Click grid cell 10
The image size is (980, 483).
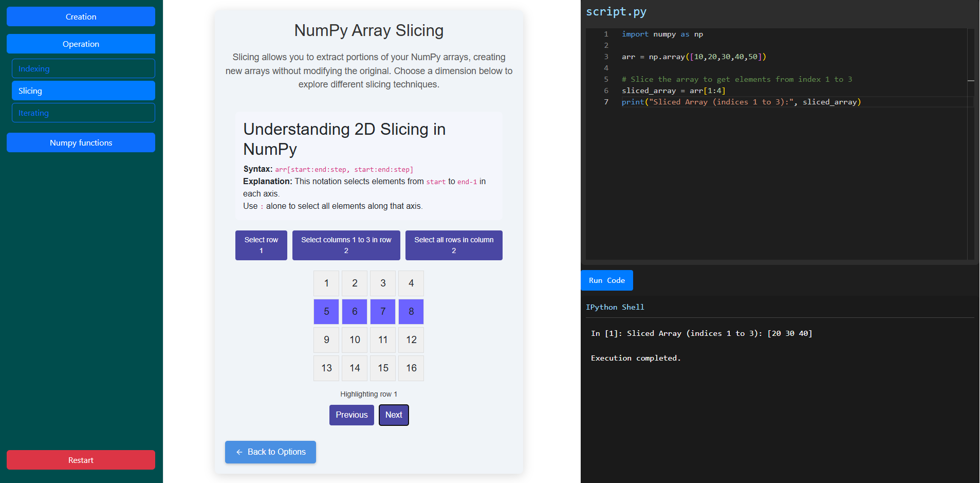pos(355,339)
